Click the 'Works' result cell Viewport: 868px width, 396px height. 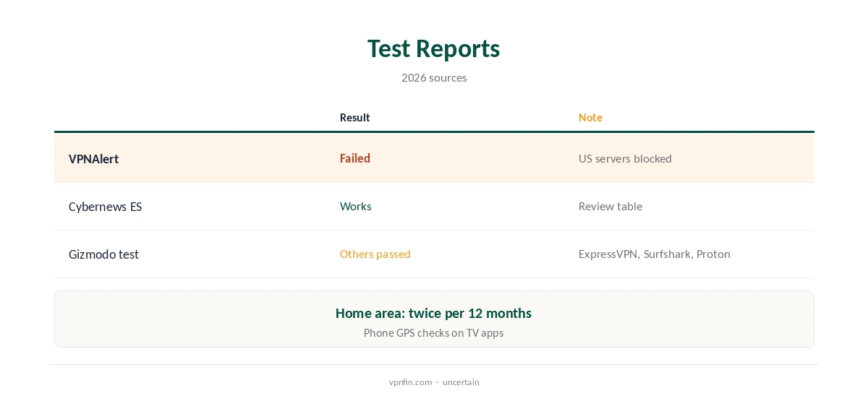point(356,206)
